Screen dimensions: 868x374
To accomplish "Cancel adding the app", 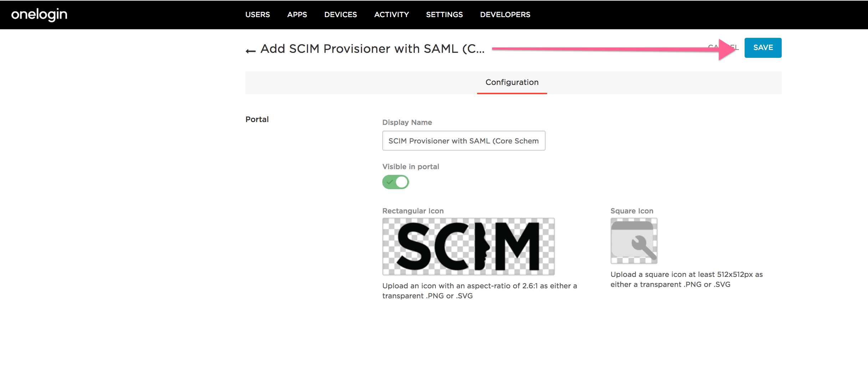I will 723,47.
